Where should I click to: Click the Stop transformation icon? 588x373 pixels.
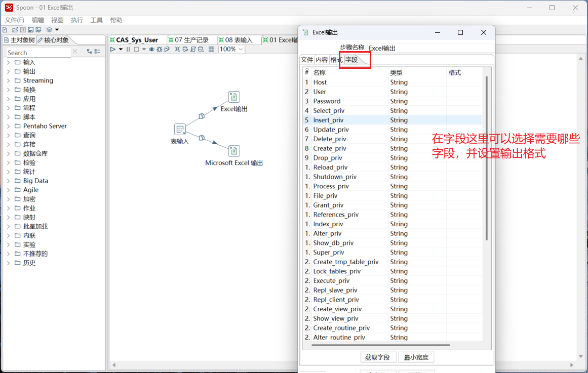pyautogui.click(x=137, y=49)
